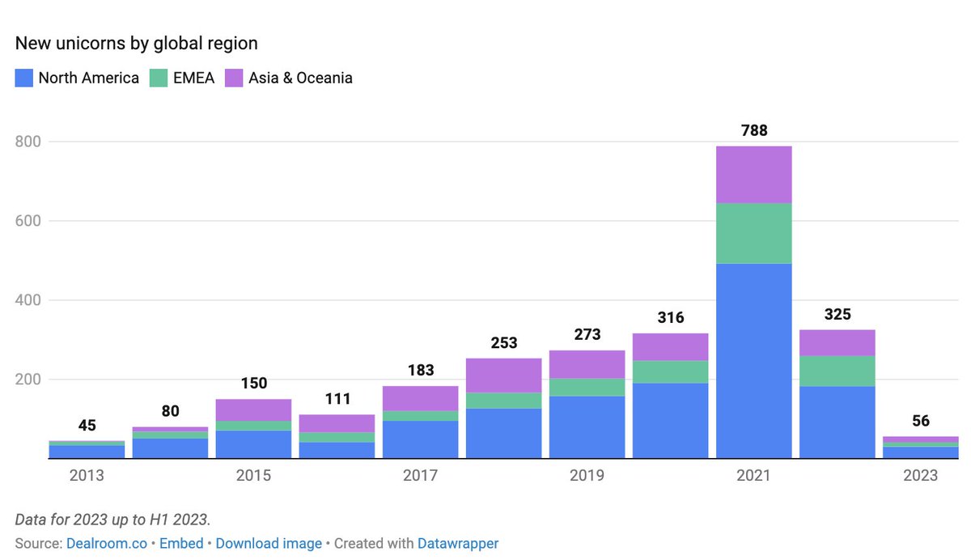Click the 2019 x-axis label

[587, 475]
